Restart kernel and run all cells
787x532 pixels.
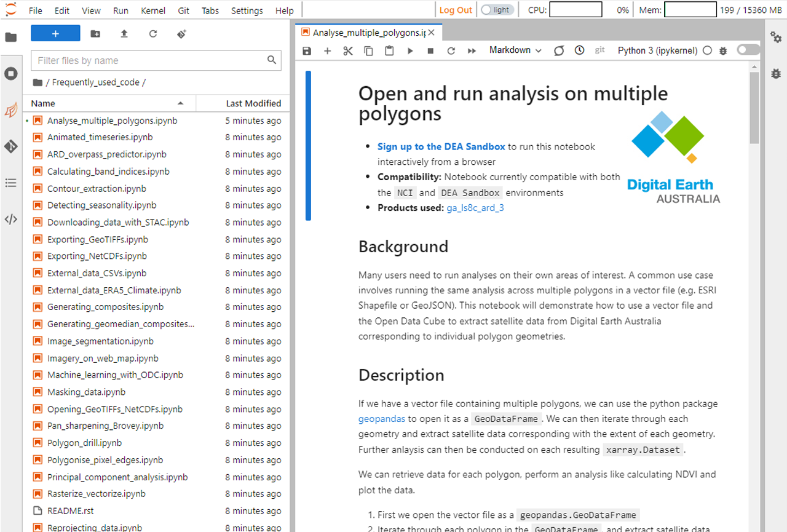(472, 51)
